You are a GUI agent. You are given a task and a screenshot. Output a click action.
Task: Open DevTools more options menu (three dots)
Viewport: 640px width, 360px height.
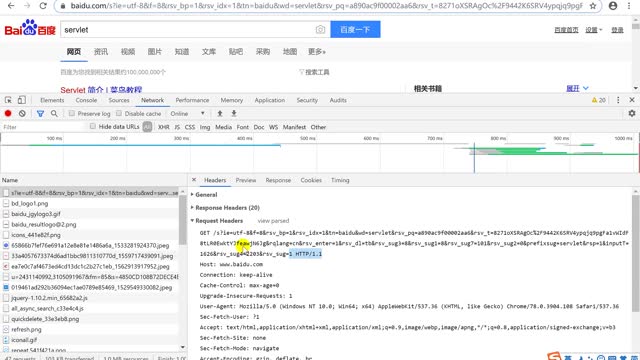click(x=618, y=100)
